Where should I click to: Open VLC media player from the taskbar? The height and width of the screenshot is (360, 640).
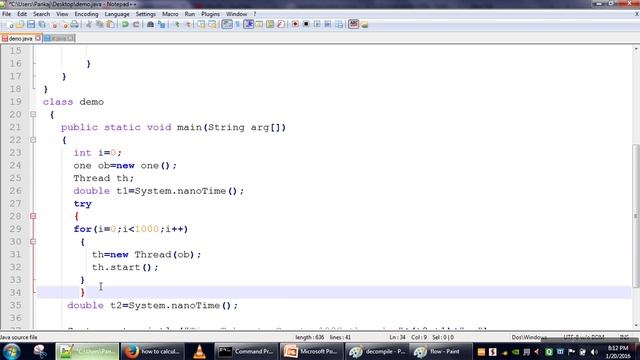point(199,351)
